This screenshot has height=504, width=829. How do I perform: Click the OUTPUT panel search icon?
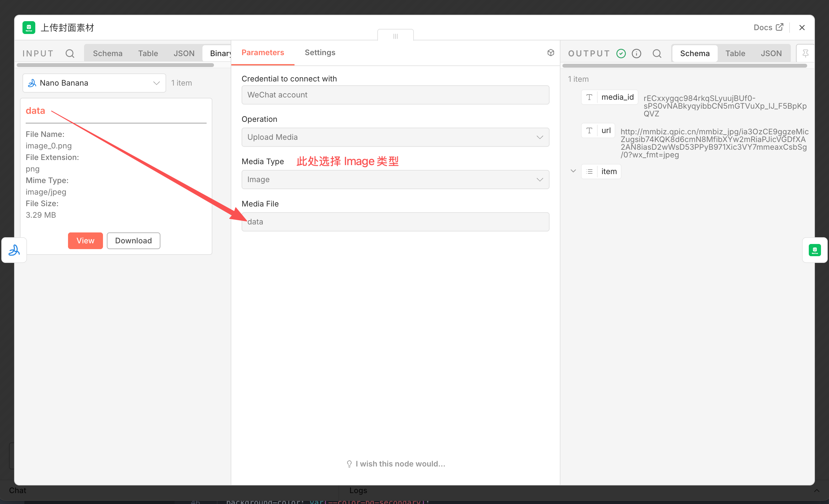coord(656,54)
